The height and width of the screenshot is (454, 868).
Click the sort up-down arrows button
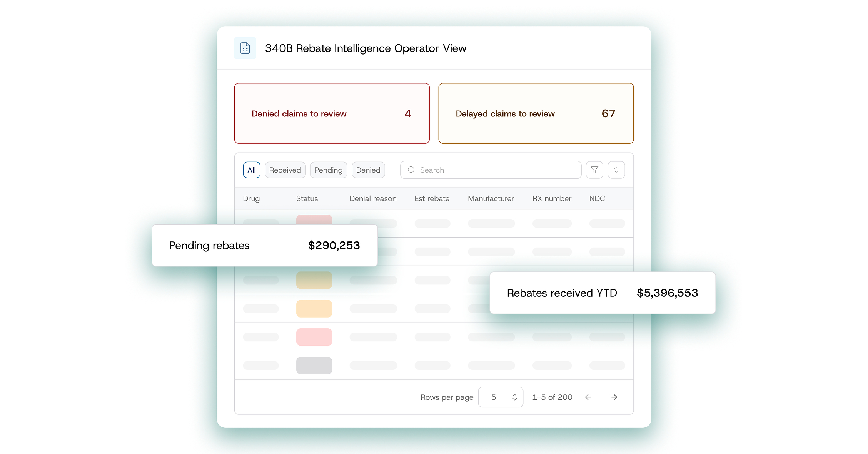click(x=616, y=170)
